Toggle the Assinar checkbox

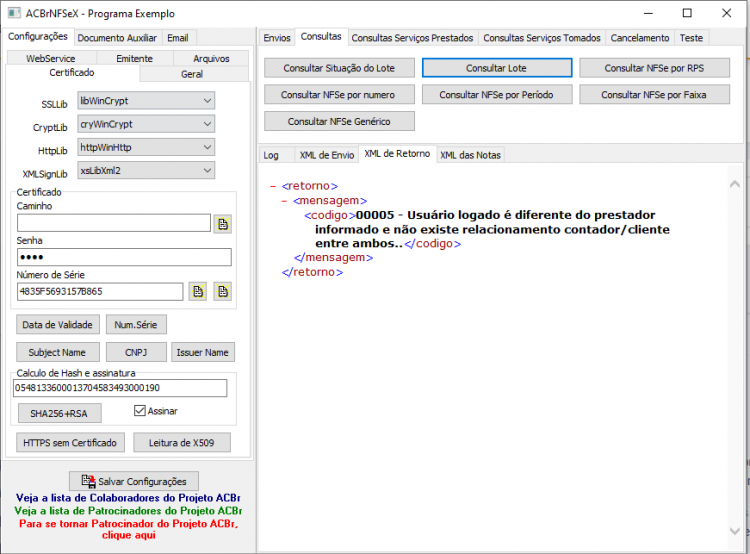click(140, 410)
